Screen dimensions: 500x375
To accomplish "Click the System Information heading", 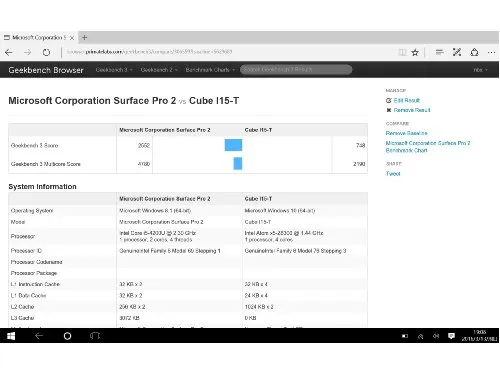I will 42,187.
